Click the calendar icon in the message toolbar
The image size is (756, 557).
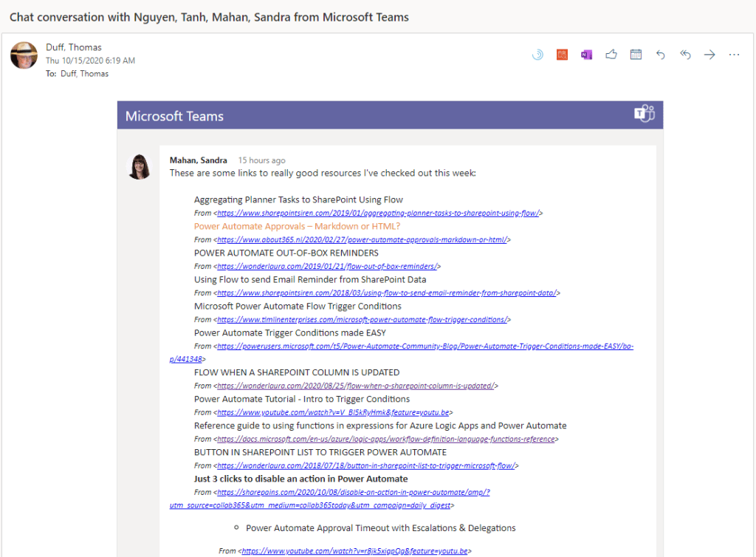point(636,55)
